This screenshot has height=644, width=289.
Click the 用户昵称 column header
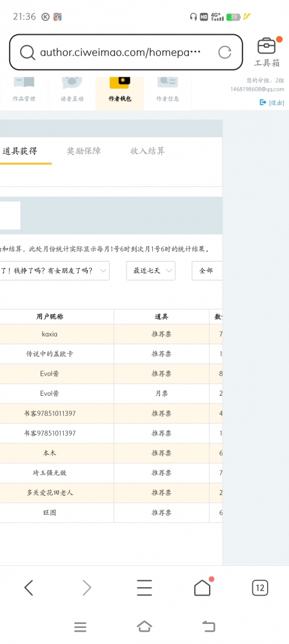tap(50, 317)
